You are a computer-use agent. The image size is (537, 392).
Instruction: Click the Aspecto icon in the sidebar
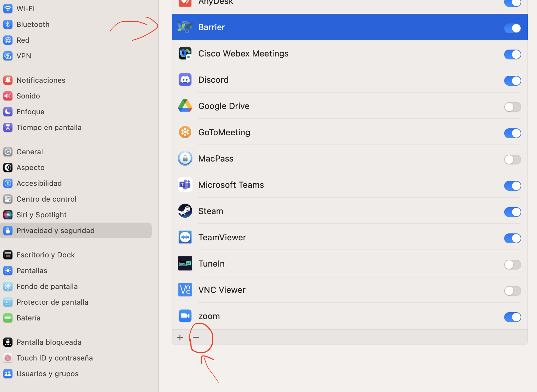tap(8, 167)
